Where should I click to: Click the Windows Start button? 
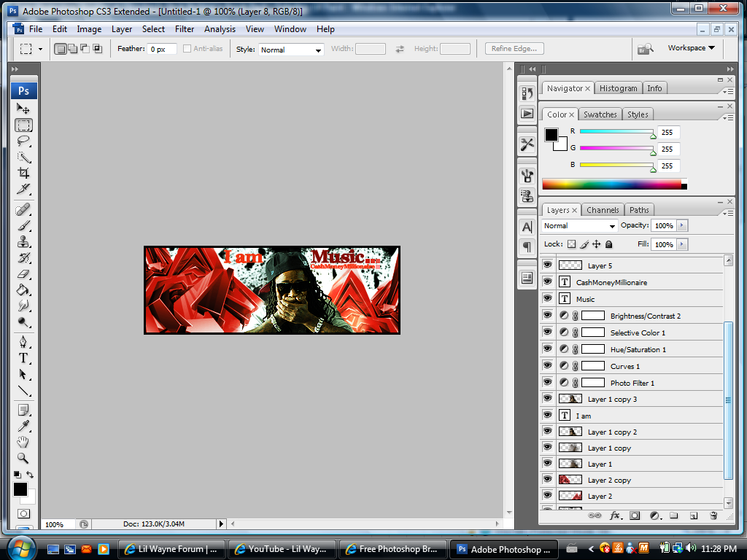21,548
